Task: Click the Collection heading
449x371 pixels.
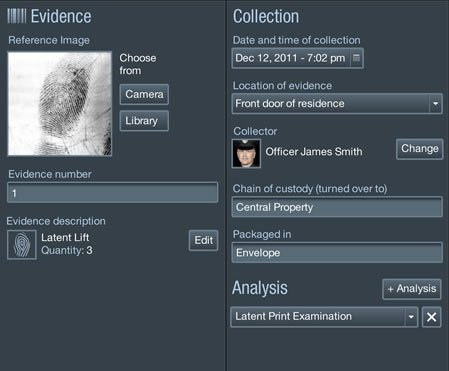Action: pyautogui.click(x=266, y=16)
